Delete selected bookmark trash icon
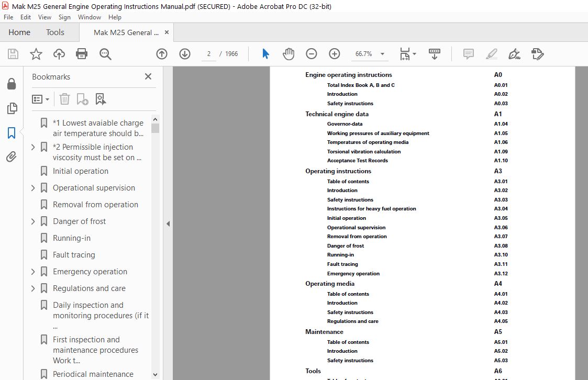The width and height of the screenshot is (588, 380). point(64,99)
